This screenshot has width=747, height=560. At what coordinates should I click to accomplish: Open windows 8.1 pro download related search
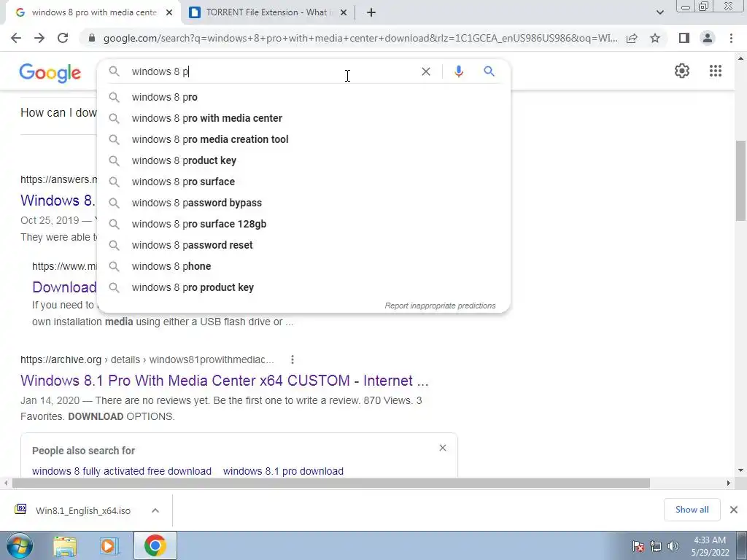(284, 471)
